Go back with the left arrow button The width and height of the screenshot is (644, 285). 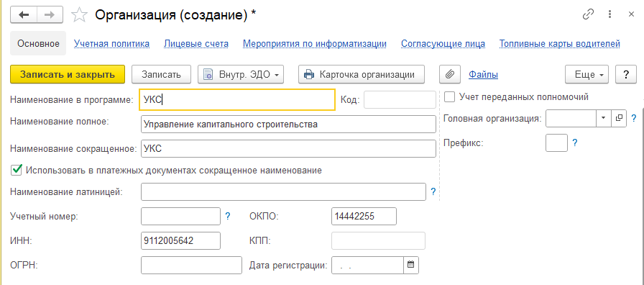[24, 15]
